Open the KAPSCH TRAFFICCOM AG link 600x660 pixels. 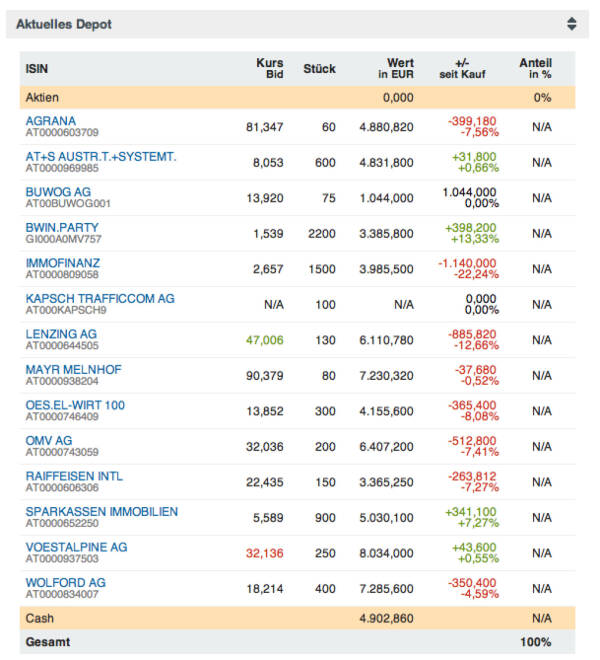pyautogui.click(x=100, y=298)
